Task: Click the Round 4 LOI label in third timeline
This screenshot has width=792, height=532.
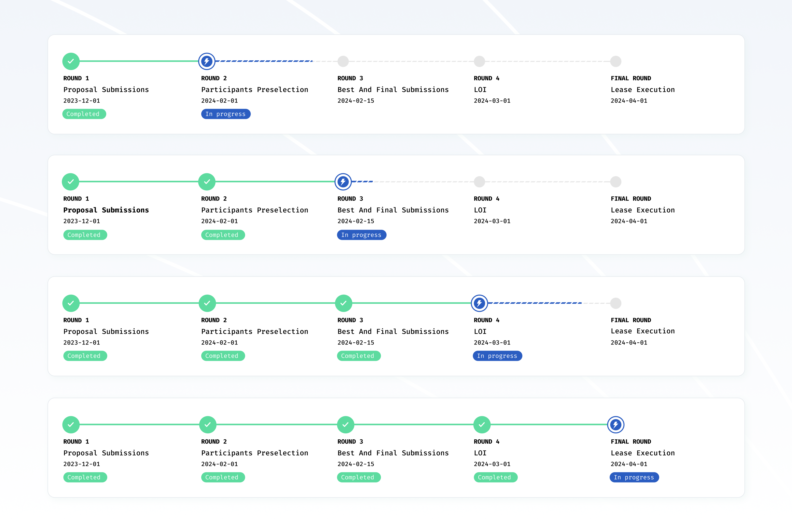Action: click(480, 331)
